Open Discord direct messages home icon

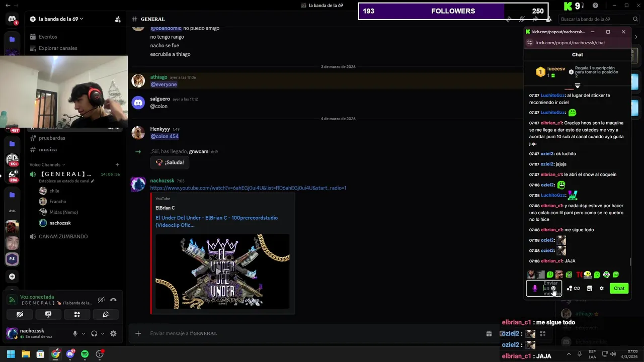click(12, 20)
